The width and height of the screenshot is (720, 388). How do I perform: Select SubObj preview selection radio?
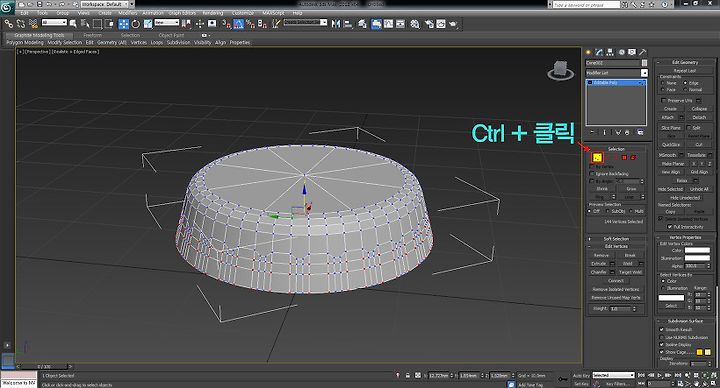[x=608, y=211]
